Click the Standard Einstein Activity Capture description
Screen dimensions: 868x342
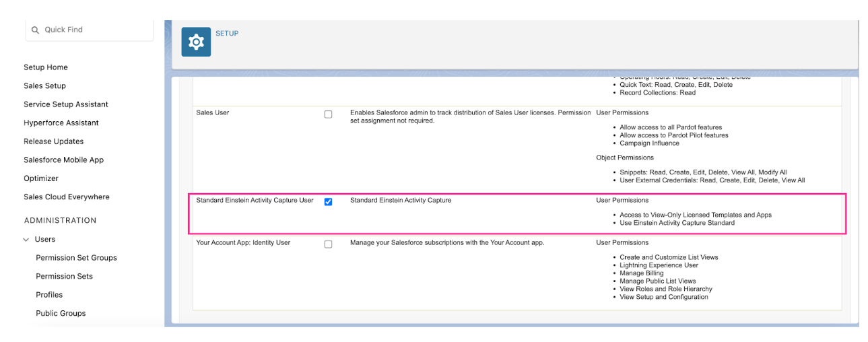[401, 200]
